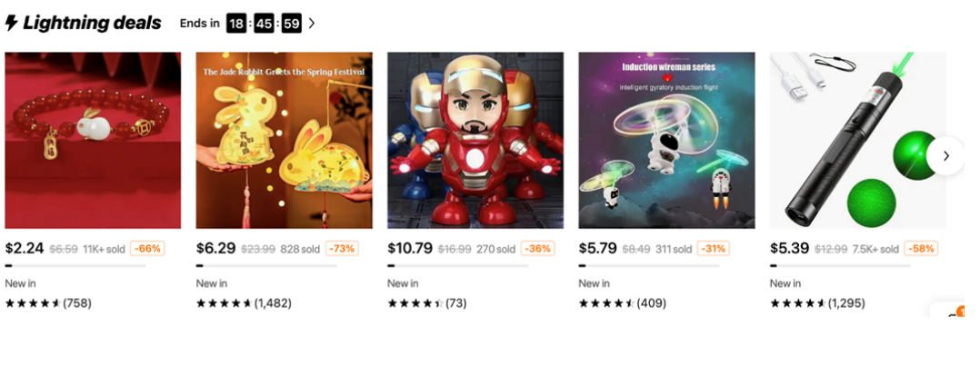Click the sold progress bar under $5.79
Image resolution: width=980 pixels, height=366 pixels.
click(649, 265)
